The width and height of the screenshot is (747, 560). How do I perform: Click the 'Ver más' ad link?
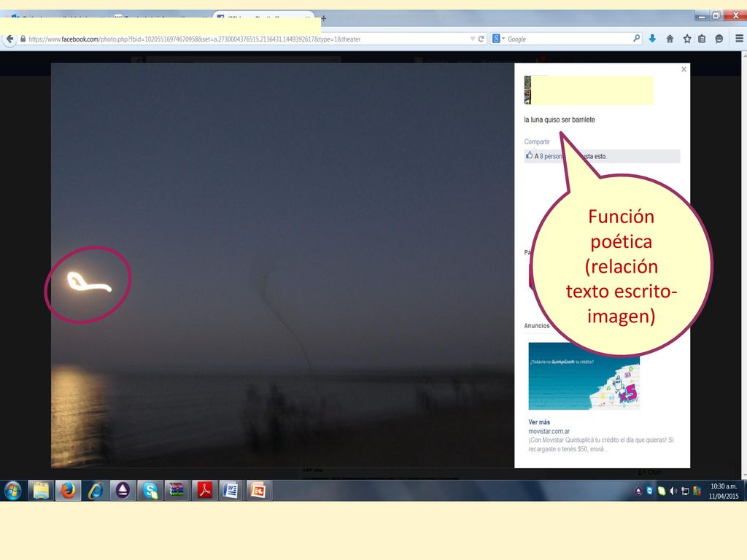point(539,422)
